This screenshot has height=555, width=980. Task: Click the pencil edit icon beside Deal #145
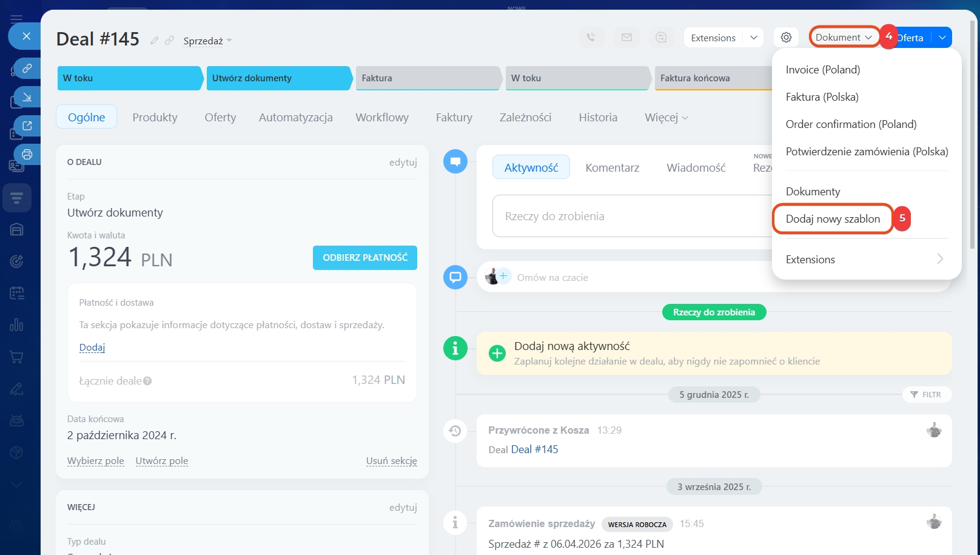(155, 41)
